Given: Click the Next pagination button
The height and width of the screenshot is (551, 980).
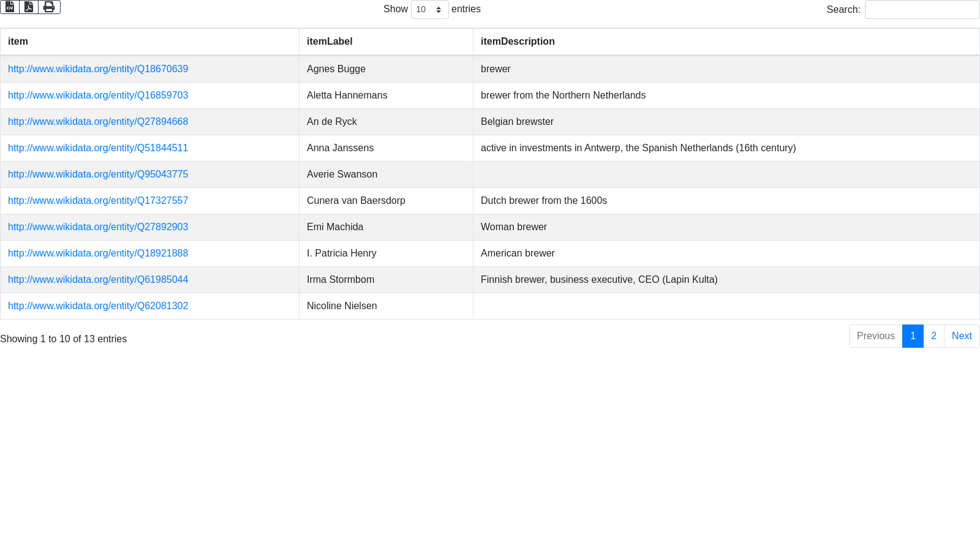Looking at the screenshot, I should point(962,336).
